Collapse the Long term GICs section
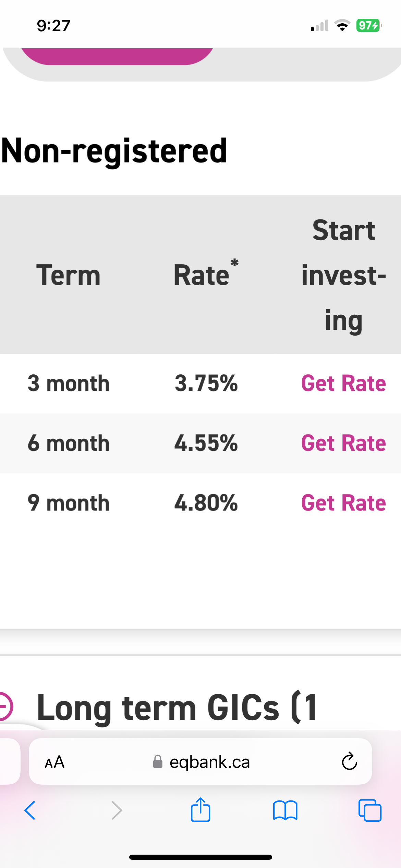The height and width of the screenshot is (868, 401). pyautogui.click(x=5, y=706)
